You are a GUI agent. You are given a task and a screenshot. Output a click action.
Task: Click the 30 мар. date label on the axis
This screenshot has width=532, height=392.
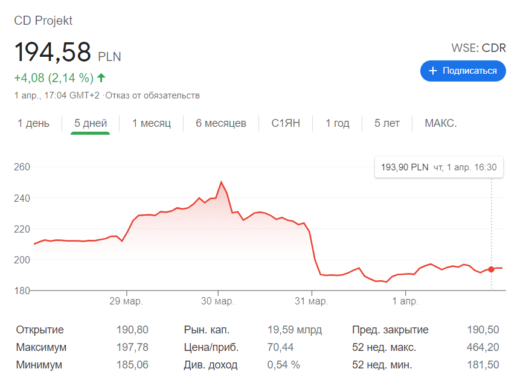point(218,301)
